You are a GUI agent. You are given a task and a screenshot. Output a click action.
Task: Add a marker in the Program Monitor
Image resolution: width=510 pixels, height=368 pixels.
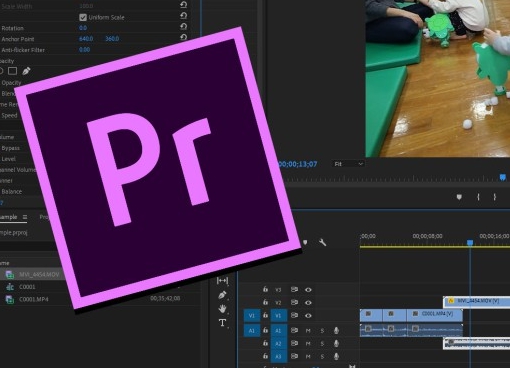pyautogui.click(x=459, y=197)
